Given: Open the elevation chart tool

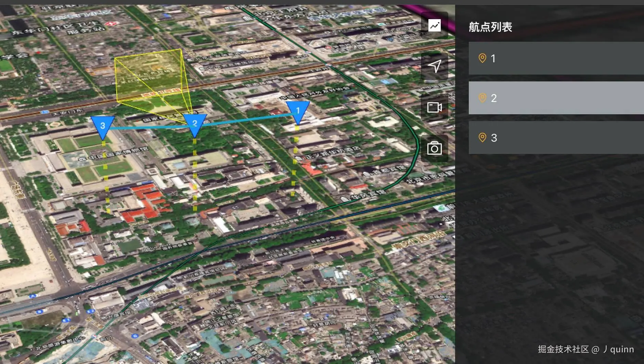Looking at the screenshot, I should tap(435, 25).
